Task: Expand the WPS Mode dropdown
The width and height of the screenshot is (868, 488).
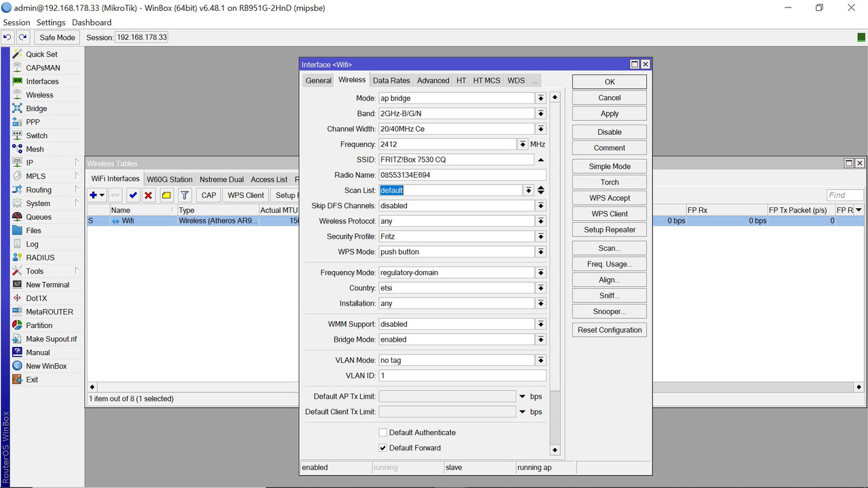Action: point(540,251)
